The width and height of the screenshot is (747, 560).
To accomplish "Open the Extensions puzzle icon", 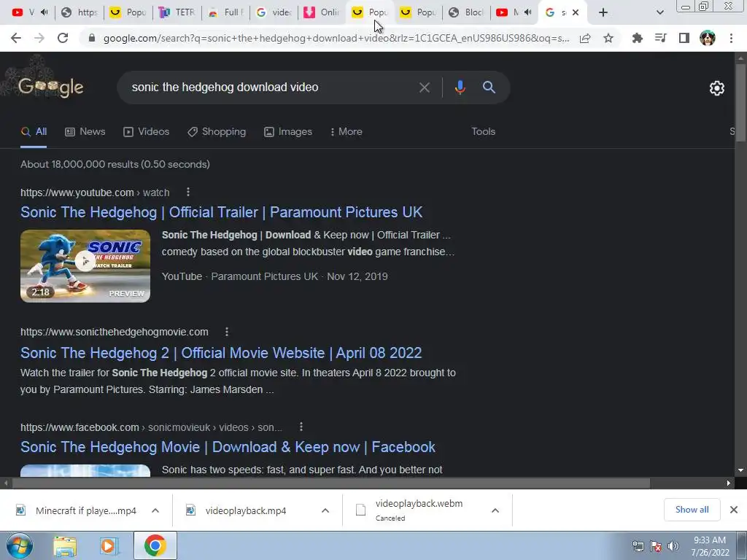I will coord(638,38).
